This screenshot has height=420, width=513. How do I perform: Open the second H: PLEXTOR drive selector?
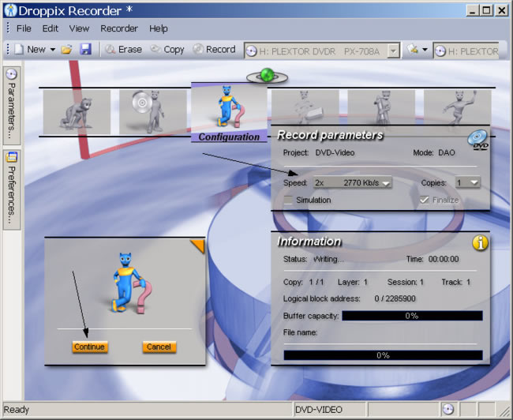466,51
